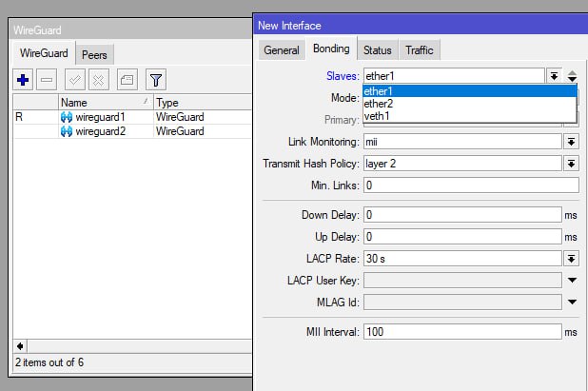Switch to the Peers tab
Screen dimensions: 588x391
[94, 55]
